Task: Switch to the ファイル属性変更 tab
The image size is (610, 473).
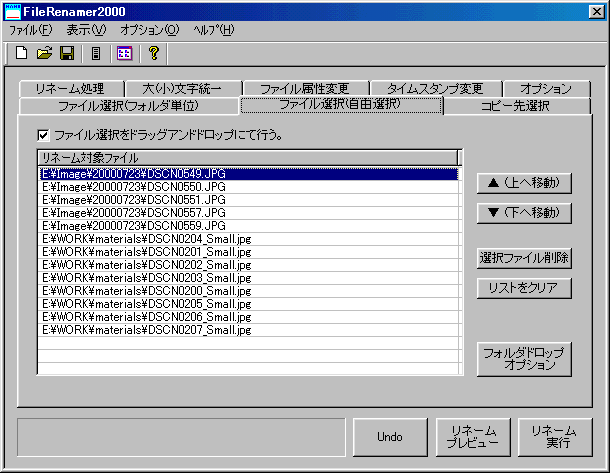Action: click(x=305, y=89)
